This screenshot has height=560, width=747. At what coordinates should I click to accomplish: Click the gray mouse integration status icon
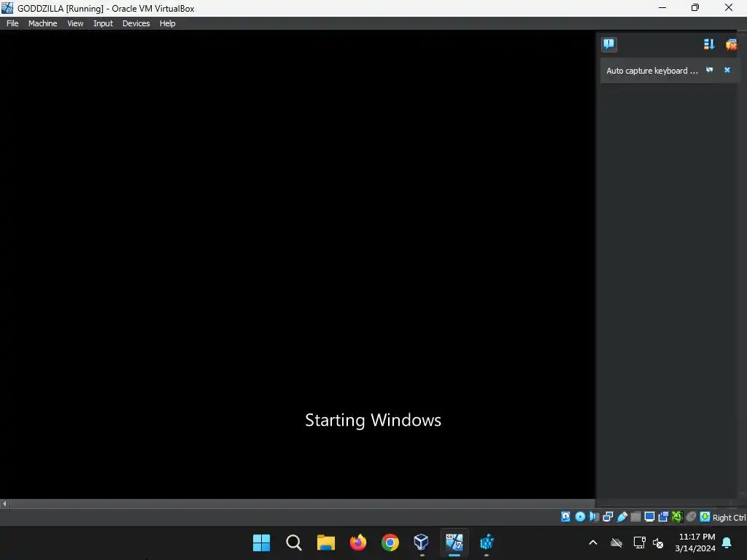pyautogui.click(x=692, y=517)
